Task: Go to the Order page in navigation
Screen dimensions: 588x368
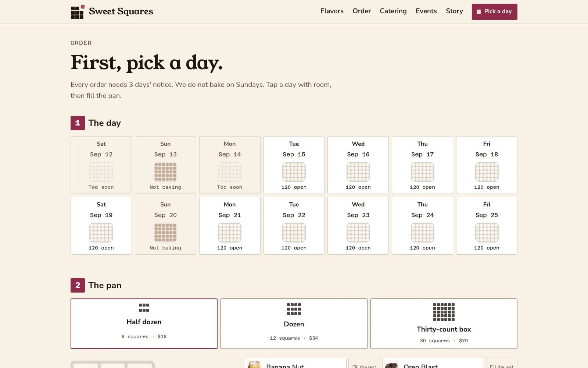Action: 362,11
